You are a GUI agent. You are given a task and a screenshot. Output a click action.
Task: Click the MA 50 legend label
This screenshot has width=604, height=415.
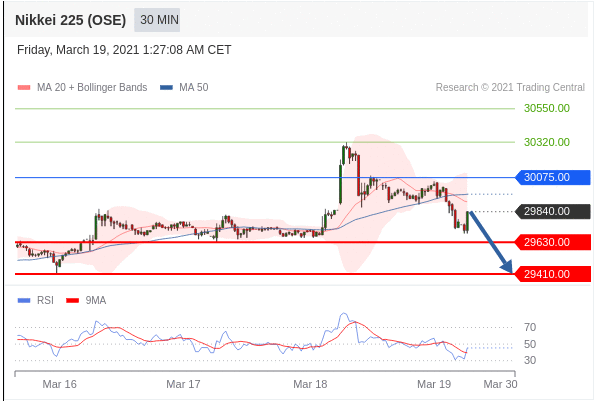[x=194, y=87]
